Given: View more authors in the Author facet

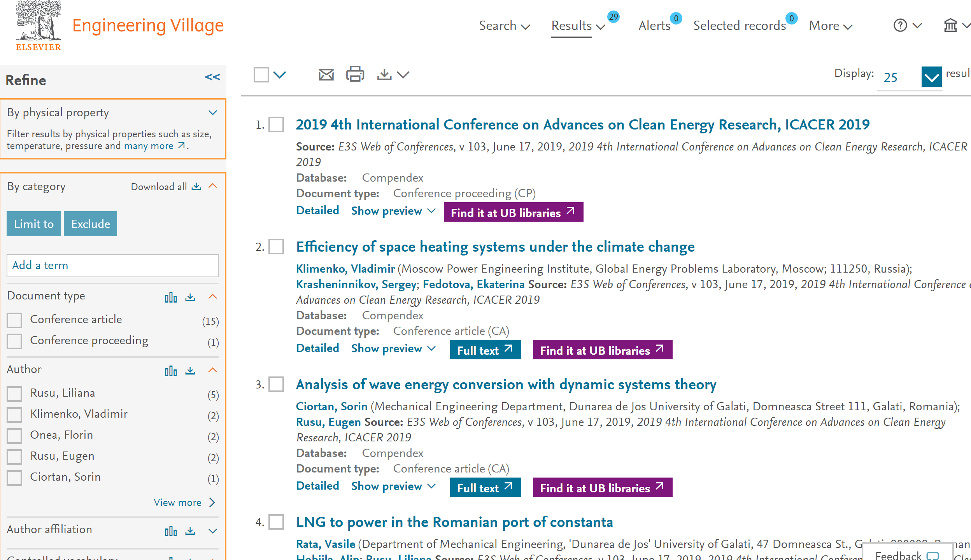Looking at the screenshot, I should [x=184, y=502].
